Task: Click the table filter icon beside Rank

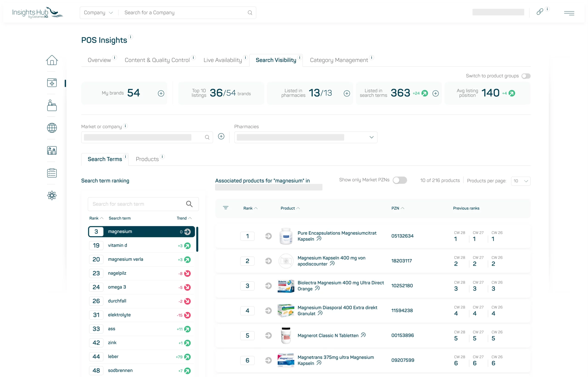Action: (226, 208)
